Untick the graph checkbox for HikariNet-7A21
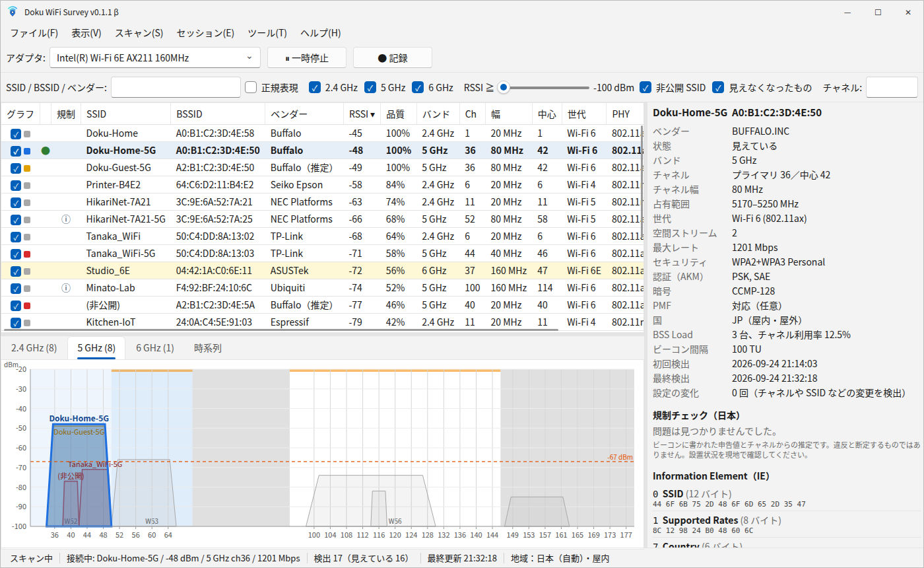 pyautogui.click(x=16, y=203)
